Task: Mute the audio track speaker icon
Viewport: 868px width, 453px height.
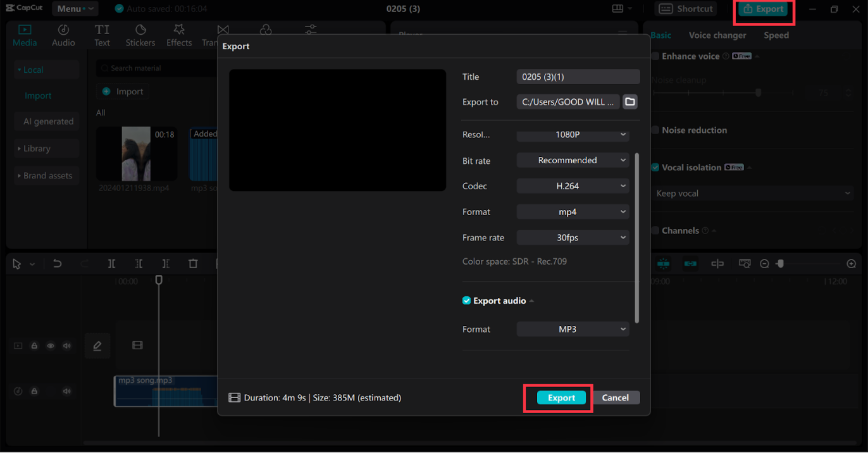Action: tap(67, 391)
